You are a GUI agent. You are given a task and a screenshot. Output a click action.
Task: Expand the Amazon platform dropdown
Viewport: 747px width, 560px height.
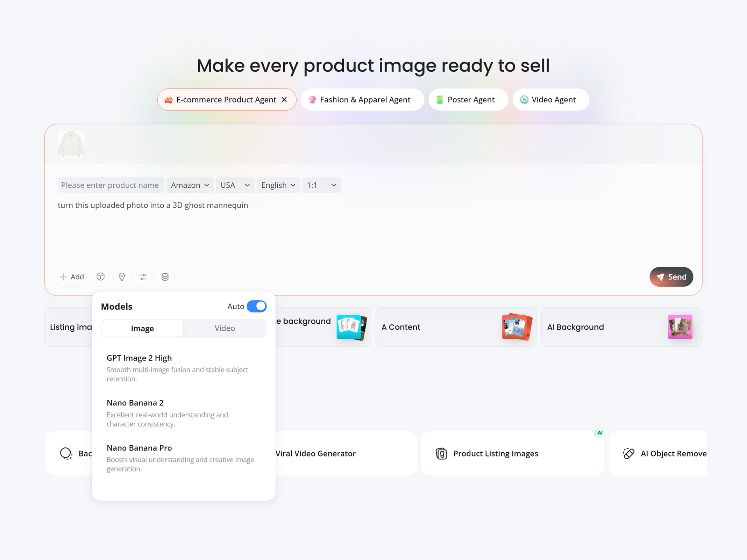point(190,185)
